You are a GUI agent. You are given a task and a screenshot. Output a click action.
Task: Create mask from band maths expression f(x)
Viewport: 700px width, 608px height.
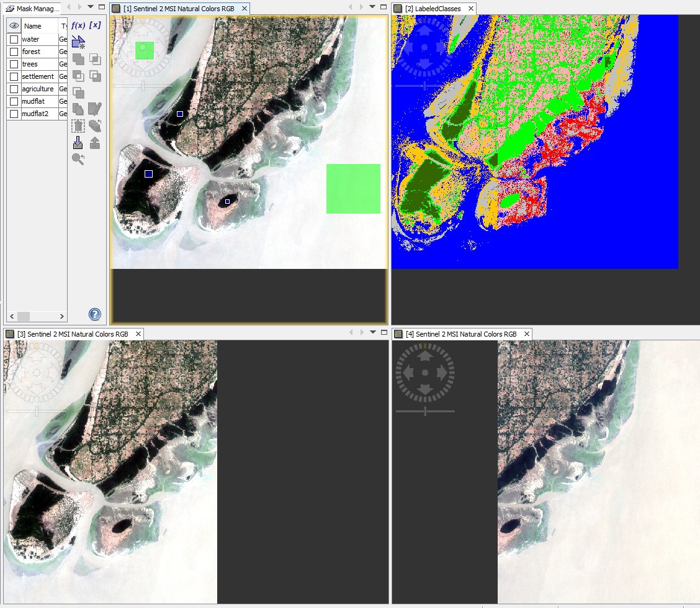coord(78,25)
